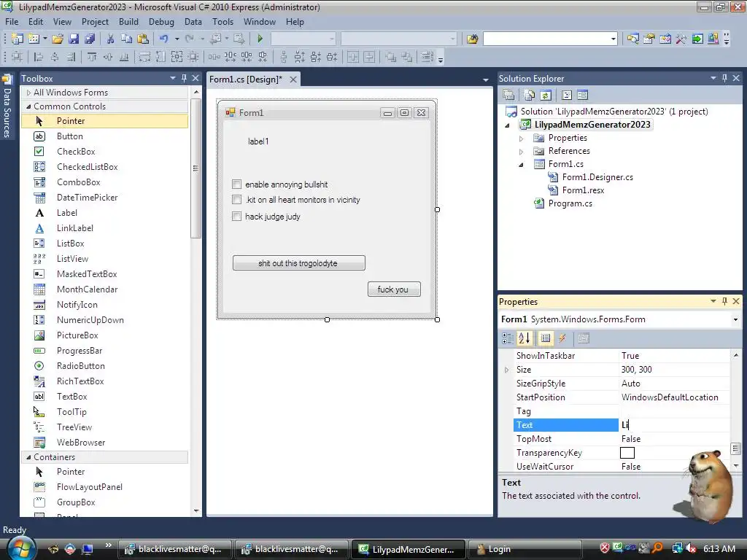Open the Build menu
Image resolution: width=747 pixels, height=560 pixels.
(x=128, y=22)
